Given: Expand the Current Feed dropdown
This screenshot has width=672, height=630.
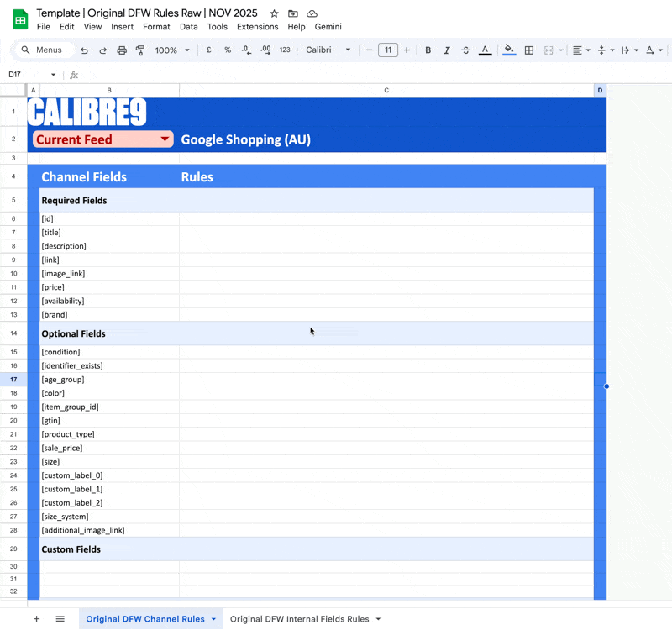Looking at the screenshot, I should tap(165, 139).
